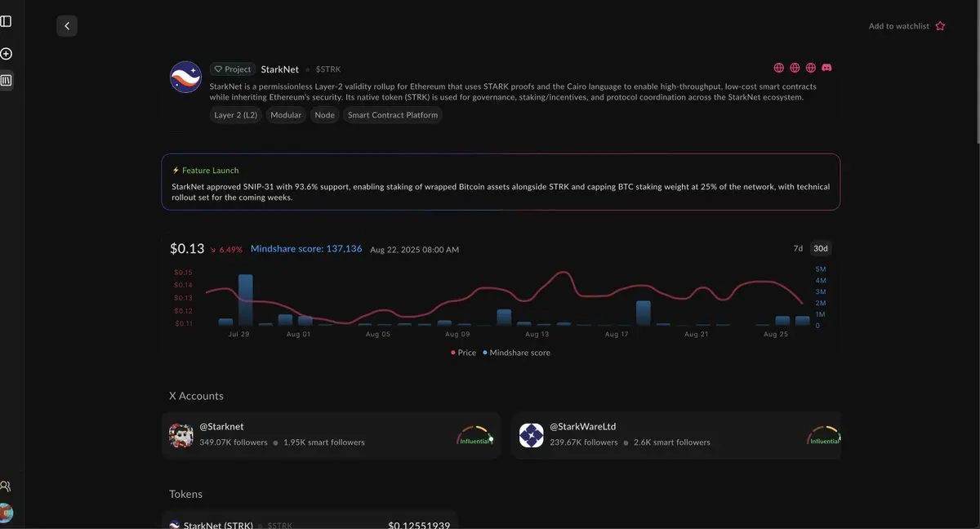The height and width of the screenshot is (529, 980).
Task: Click the Influential gauge on @StarkWareLtd card
Action: click(823, 436)
